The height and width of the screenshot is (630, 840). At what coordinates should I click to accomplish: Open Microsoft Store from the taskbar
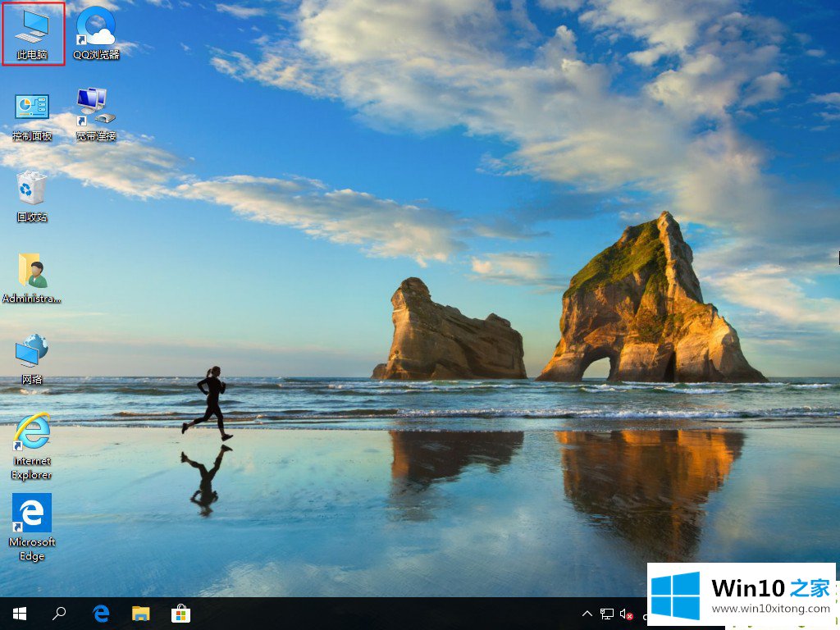click(x=181, y=614)
